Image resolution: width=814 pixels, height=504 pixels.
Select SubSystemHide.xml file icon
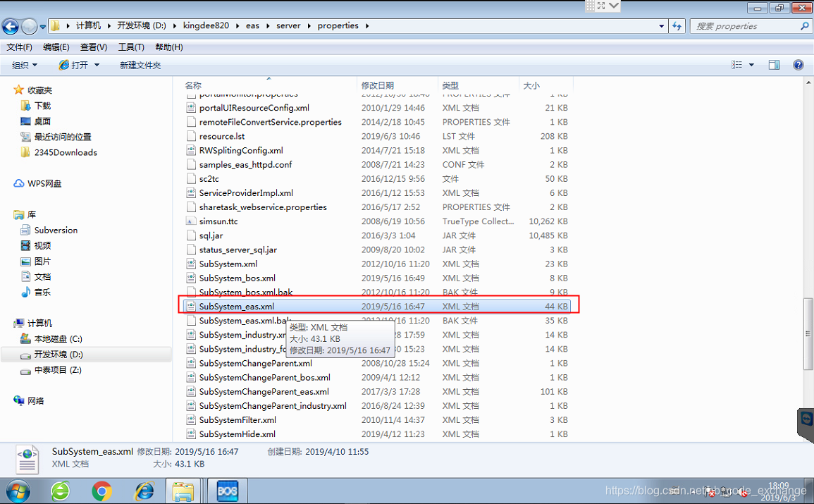191,434
